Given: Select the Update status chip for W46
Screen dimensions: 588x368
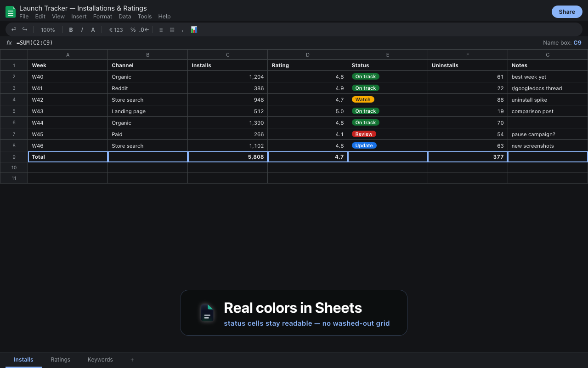Looking at the screenshot, I should pyautogui.click(x=364, y=145).
